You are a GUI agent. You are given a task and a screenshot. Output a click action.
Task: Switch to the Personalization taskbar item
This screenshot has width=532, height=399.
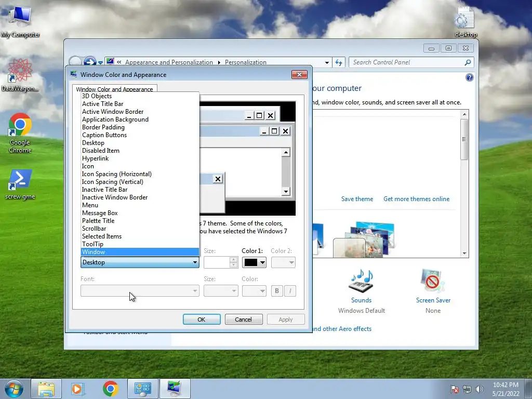[175, 389]
